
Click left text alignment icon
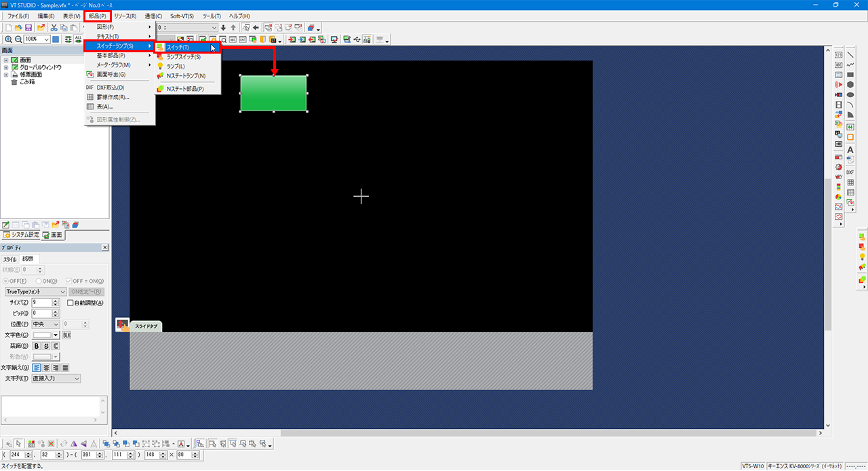pyautogui.click(x=37, y=368)
